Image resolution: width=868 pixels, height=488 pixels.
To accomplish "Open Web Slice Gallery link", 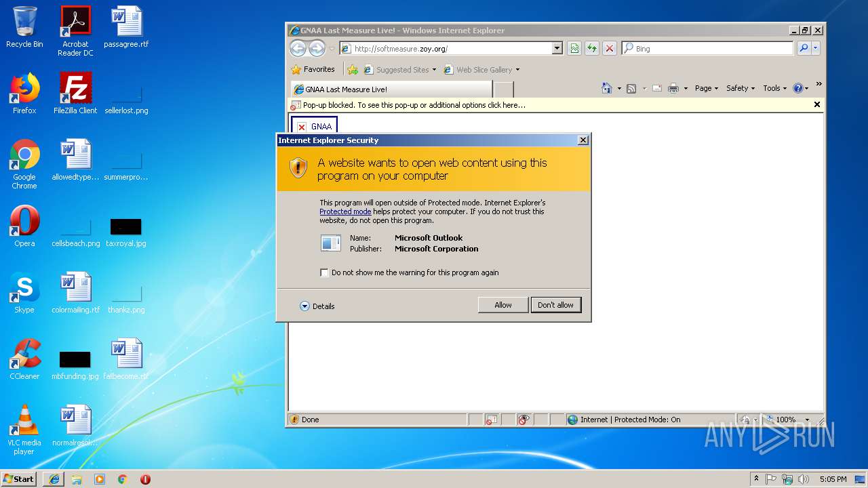I will pyautogui.click(x=481, y=70).
